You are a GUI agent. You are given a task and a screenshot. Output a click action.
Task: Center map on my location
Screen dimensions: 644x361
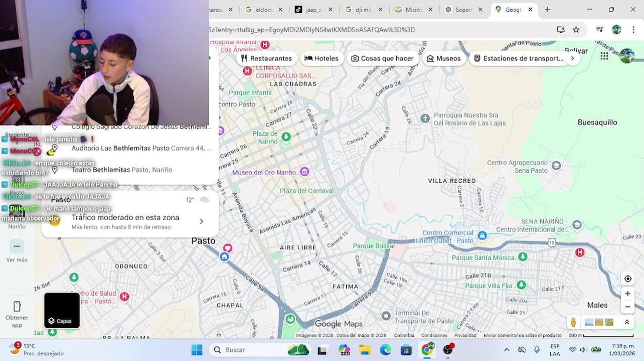pos(627,279)
